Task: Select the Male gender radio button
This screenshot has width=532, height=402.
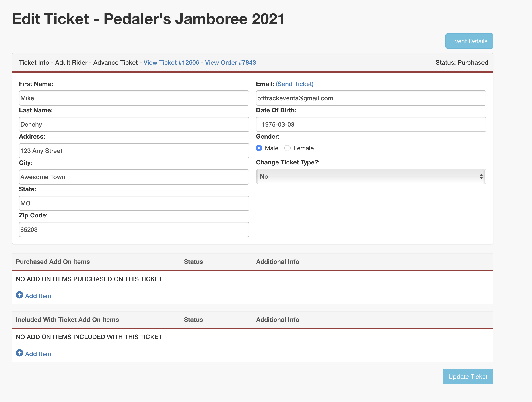Action: coord(259,148)
